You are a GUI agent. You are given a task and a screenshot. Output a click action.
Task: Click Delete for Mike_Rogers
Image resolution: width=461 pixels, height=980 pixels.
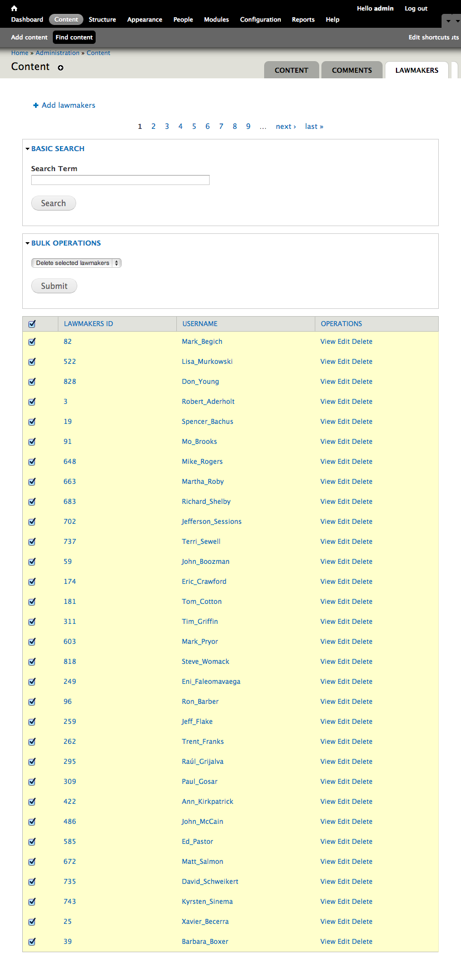pyautogui.click(x=362, y=462)
